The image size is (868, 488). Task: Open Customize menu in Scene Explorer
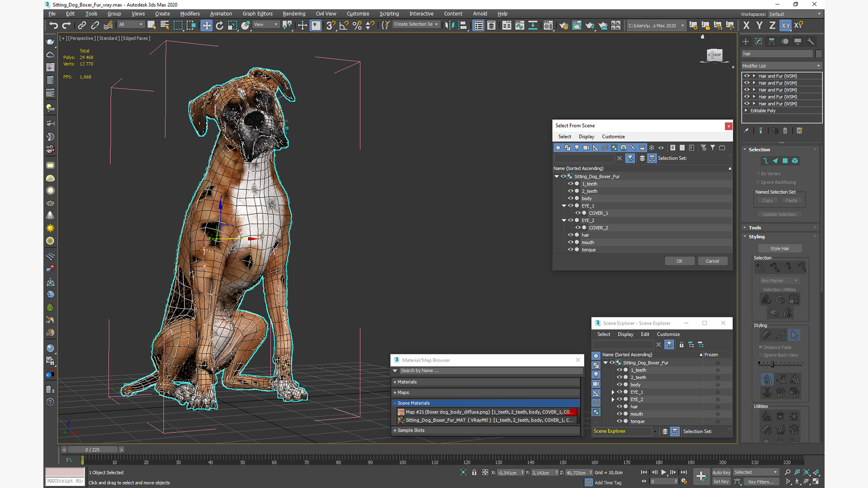(x=668, y=334)
